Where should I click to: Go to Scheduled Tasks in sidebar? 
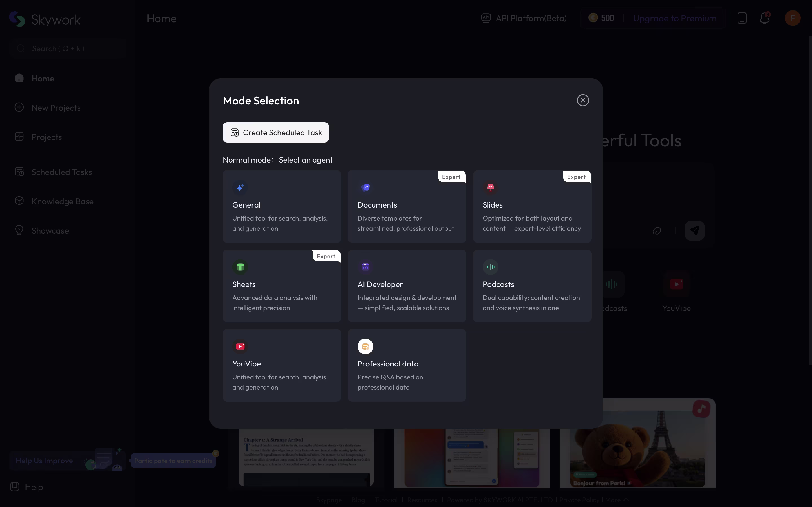point(61,172)
